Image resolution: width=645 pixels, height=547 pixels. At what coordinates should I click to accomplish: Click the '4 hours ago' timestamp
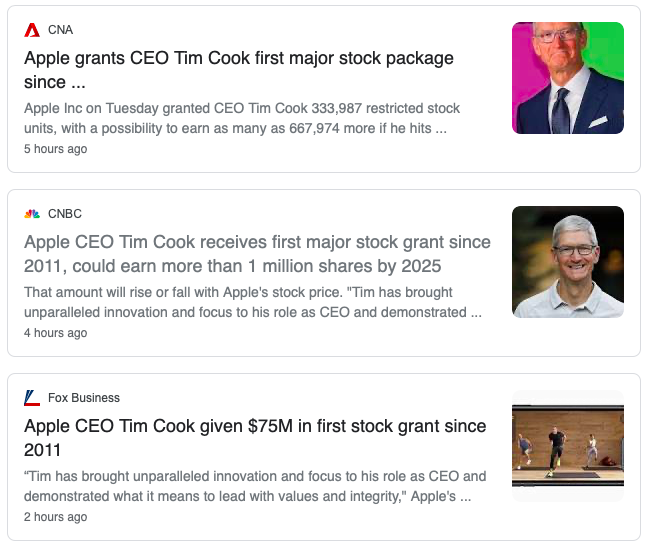55,333
